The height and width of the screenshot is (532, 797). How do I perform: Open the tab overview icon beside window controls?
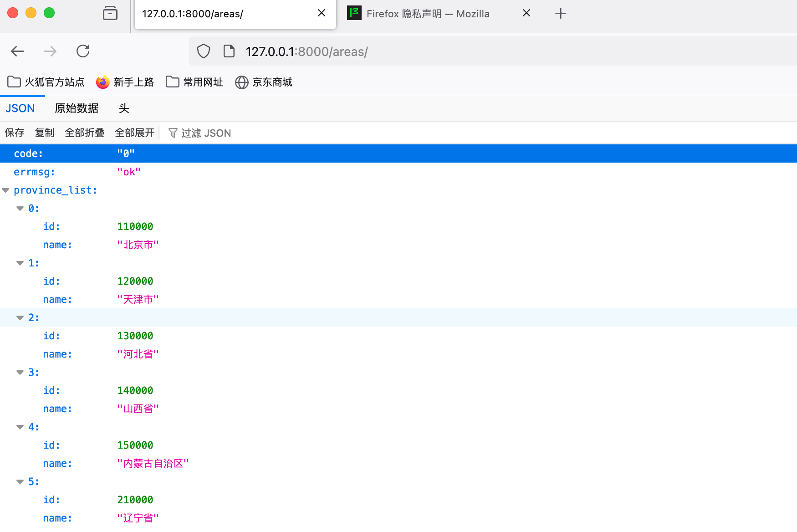(110, 13)
